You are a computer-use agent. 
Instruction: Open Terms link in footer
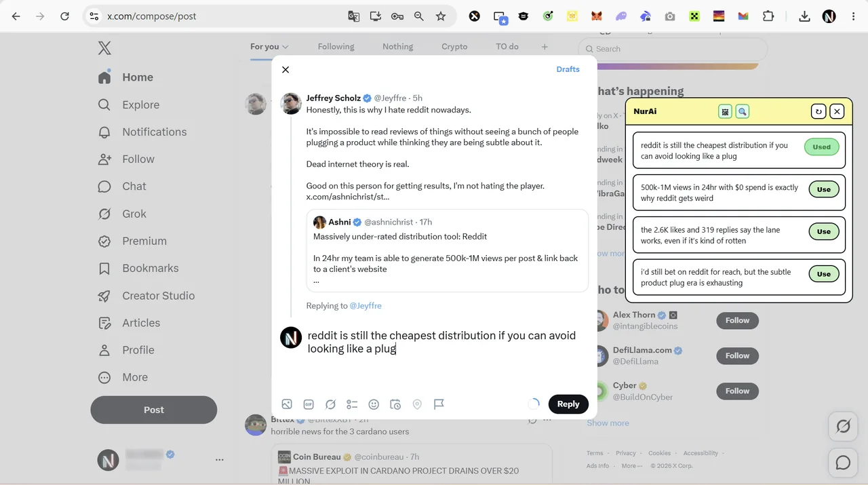pyautogui.click(x=595, y=453)
